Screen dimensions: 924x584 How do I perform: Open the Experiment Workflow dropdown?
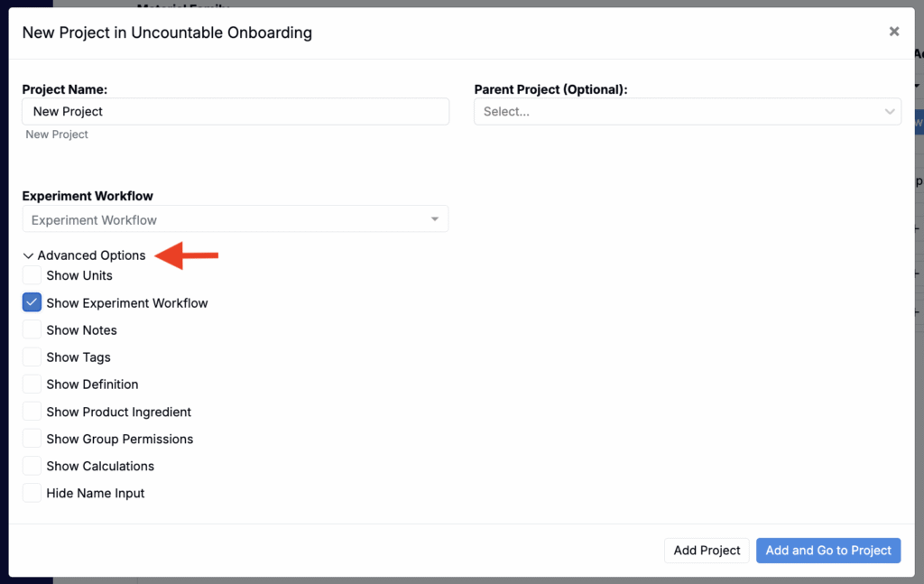tap(235, 219)
